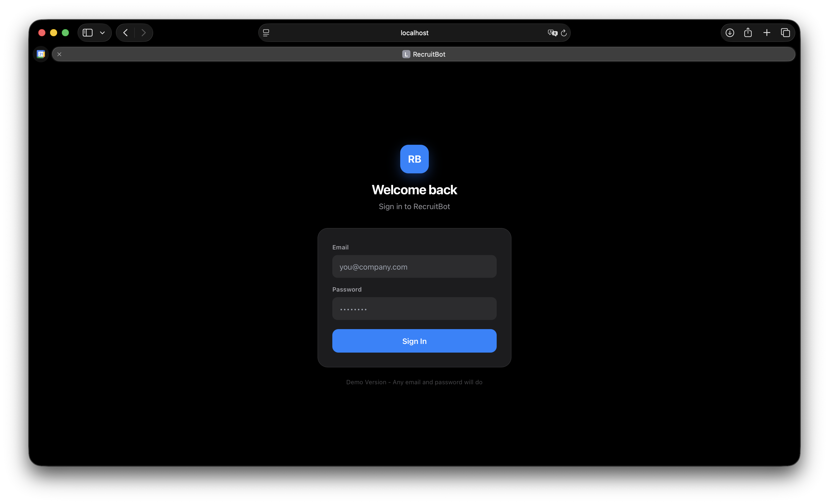
Task: Focus the Email input field
Action: click(414, 267)
